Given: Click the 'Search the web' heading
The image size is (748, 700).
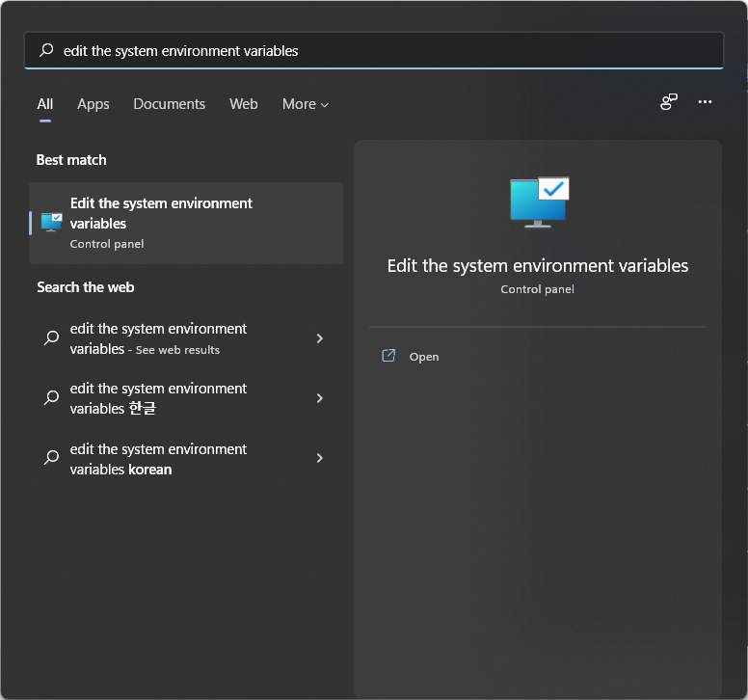Looking at the screenshot, I should point(86,287).
